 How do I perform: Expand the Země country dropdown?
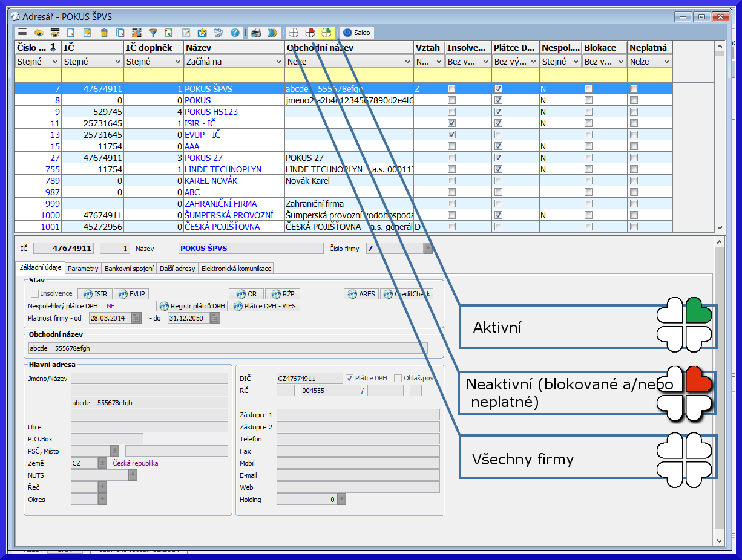point(102,463)
